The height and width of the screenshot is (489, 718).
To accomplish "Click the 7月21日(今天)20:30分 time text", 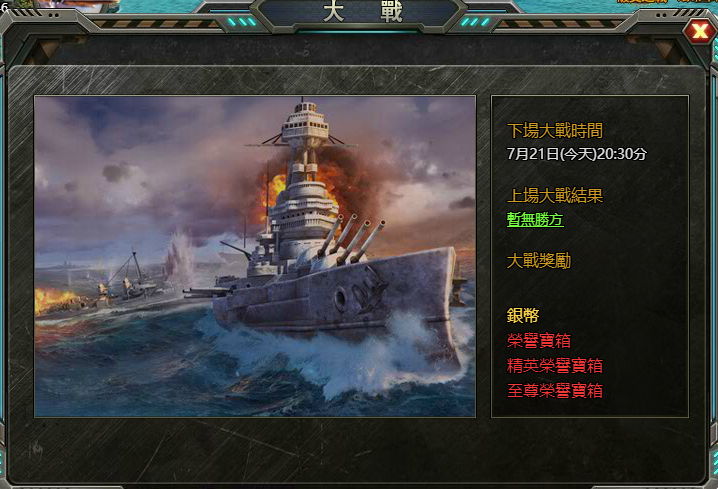I will click(577, 154).
